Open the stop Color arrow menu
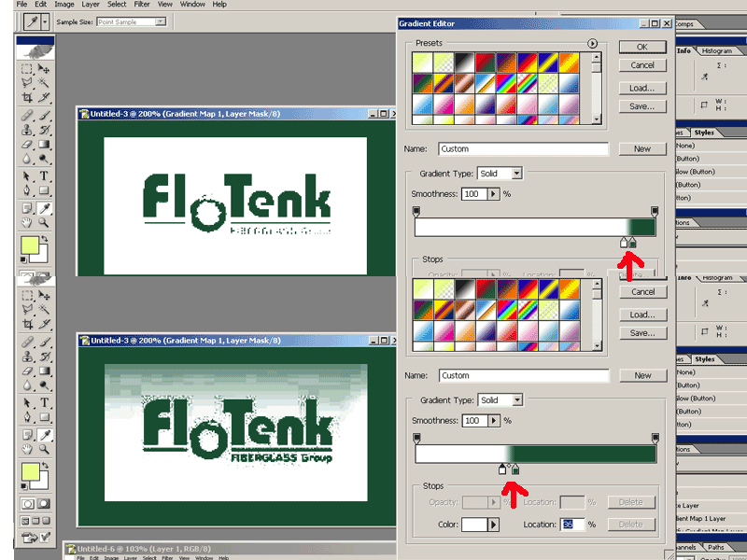The width and height of the screenshot is (747, 560). tap(493, 525)
